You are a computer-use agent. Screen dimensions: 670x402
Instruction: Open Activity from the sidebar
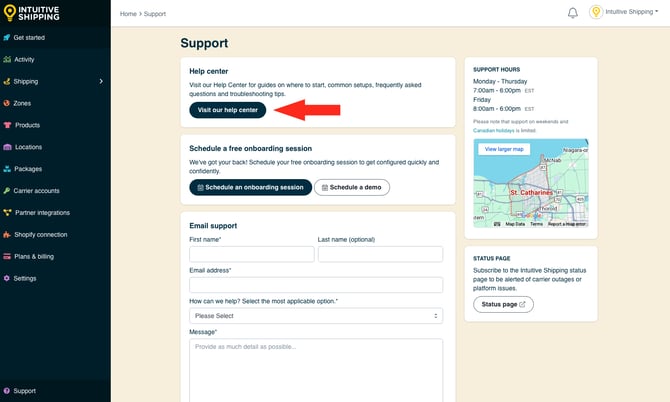[24, 59]
